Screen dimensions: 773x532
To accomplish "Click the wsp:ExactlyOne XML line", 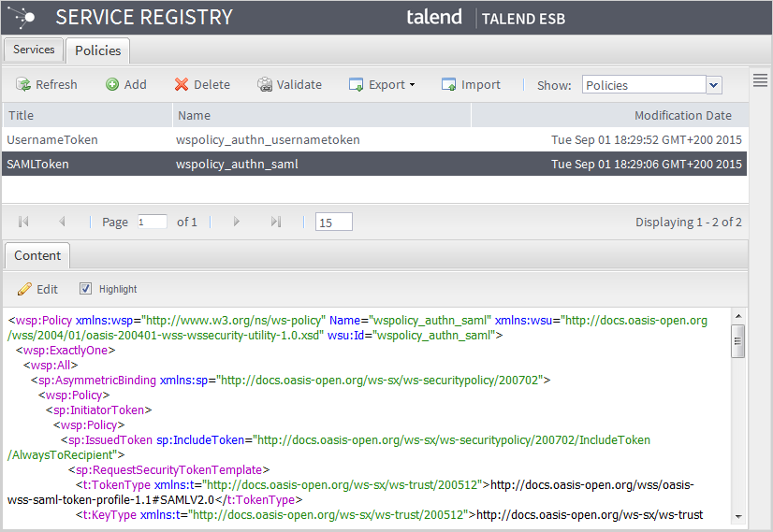I will tap(66, 351).
